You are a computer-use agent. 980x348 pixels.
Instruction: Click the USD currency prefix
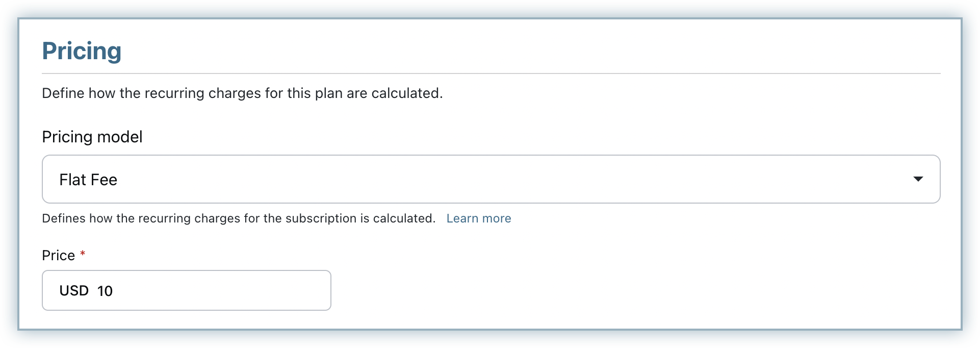74,291
